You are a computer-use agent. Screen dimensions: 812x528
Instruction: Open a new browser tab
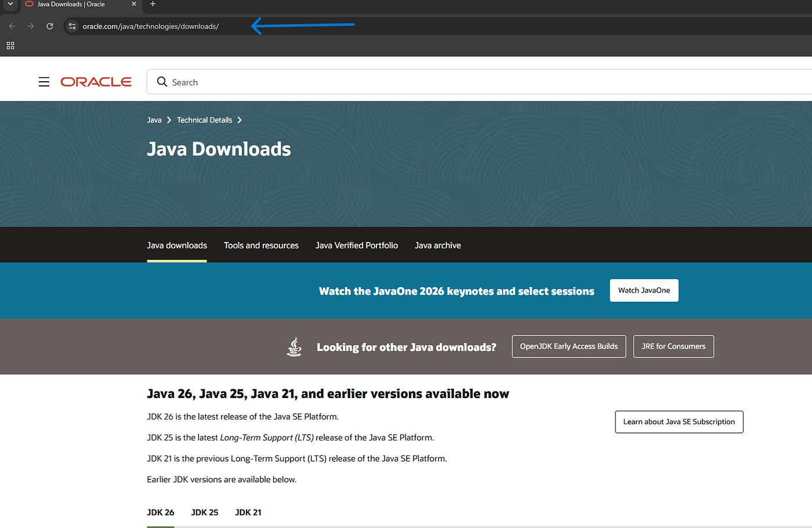tap(153, 4)
